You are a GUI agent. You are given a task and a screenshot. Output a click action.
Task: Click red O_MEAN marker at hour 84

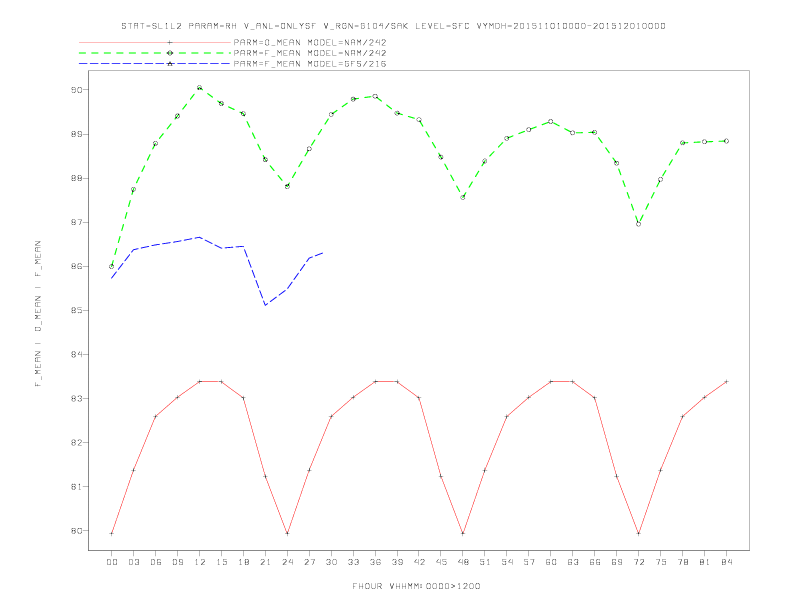click(726, 382)
